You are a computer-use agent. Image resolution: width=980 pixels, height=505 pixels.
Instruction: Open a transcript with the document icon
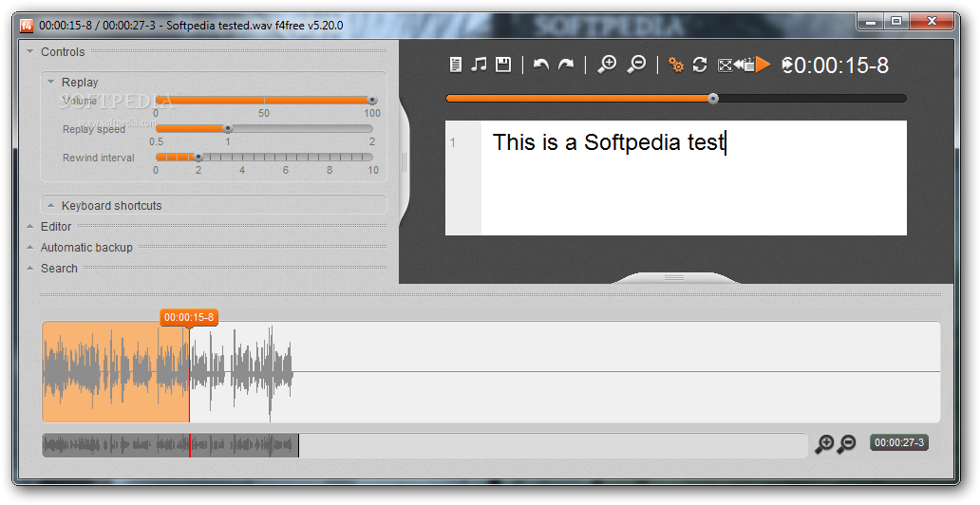[456, 65]
